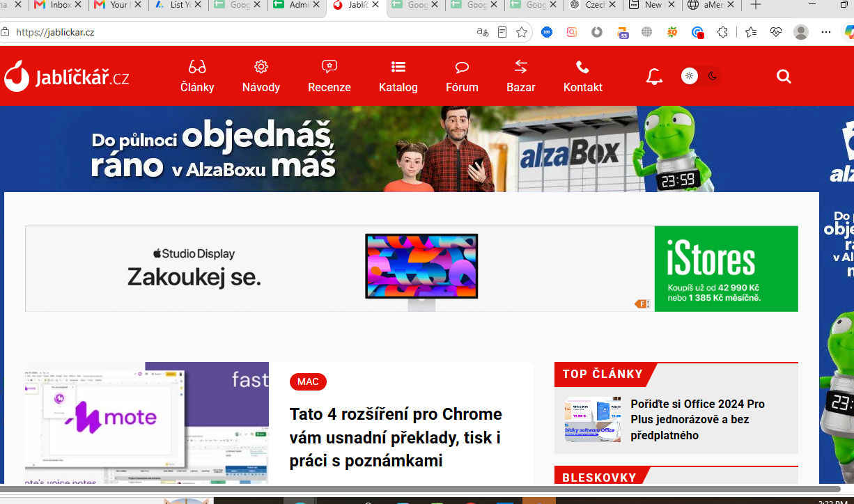Open Browser essentials heartbeat icon
Screen dimensions: 854x504
[x=776, y=32]
